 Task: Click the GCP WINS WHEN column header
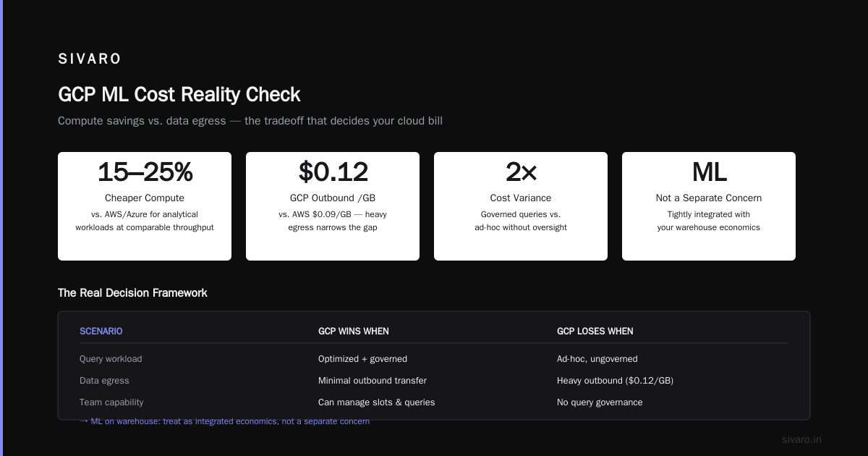pyautogui.click(x=354, y=332)
